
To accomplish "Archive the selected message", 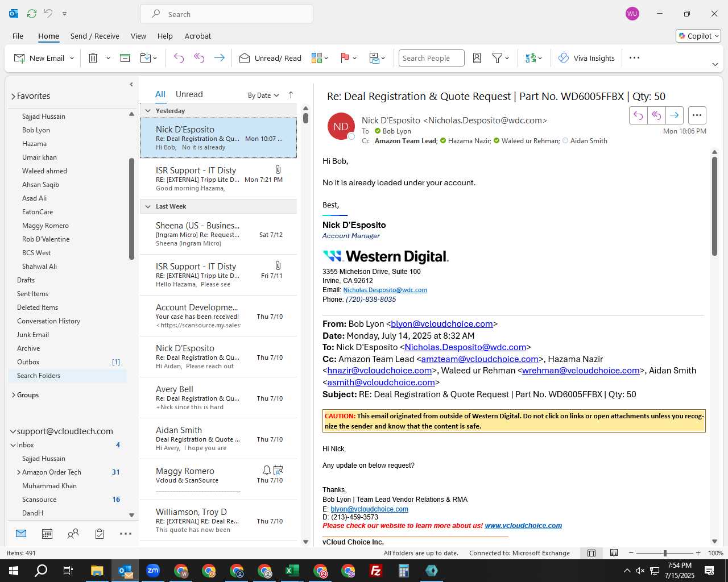I will (125, 58).
